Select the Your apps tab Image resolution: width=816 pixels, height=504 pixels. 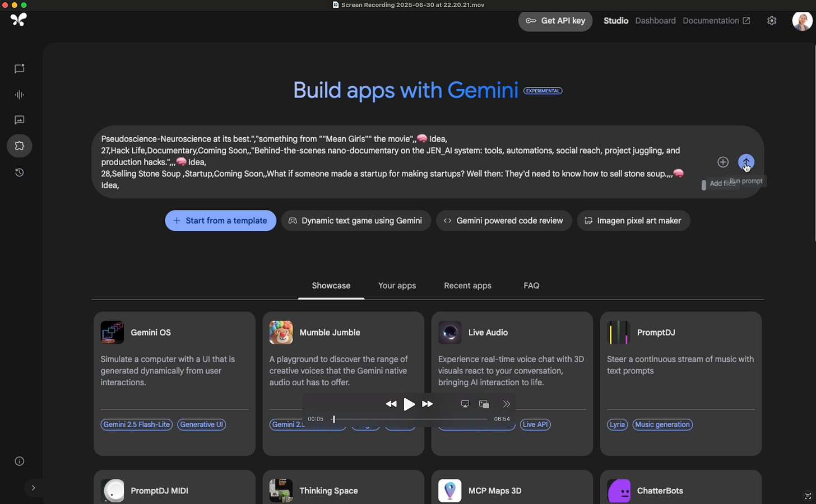(x=397, y=286)
